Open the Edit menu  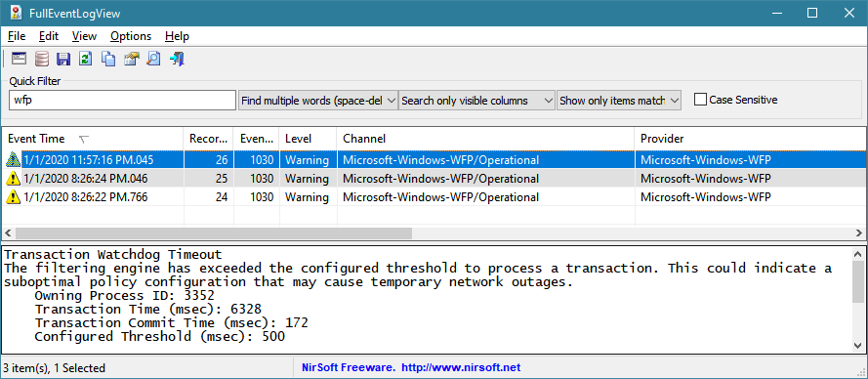(x=49, y=36)
